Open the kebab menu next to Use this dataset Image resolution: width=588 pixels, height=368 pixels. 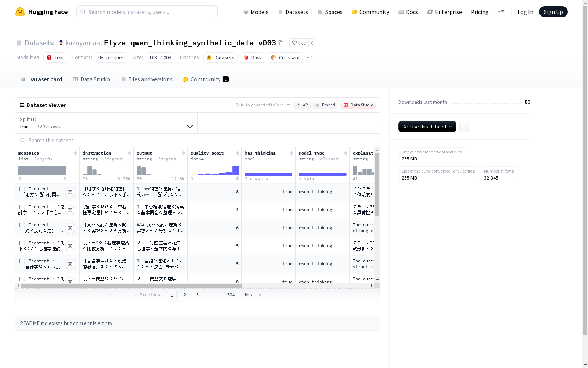click(x=465, y=127)
